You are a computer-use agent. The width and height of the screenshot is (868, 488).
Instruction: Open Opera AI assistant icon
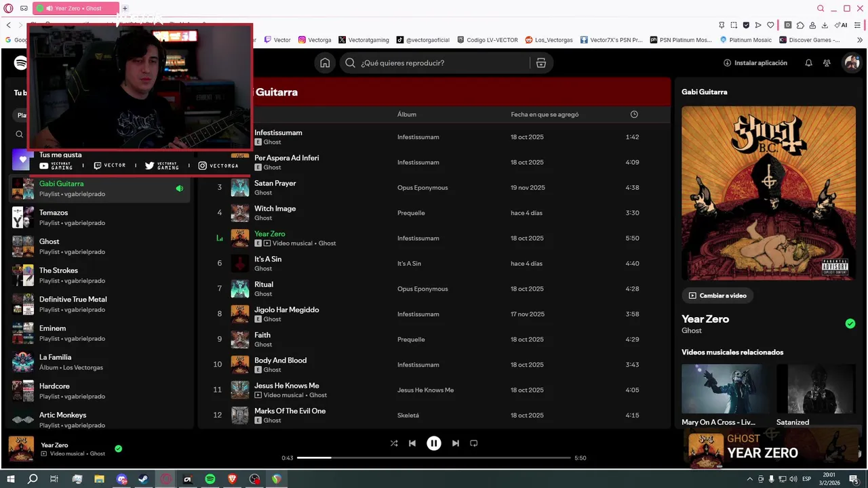pos(841,25)
